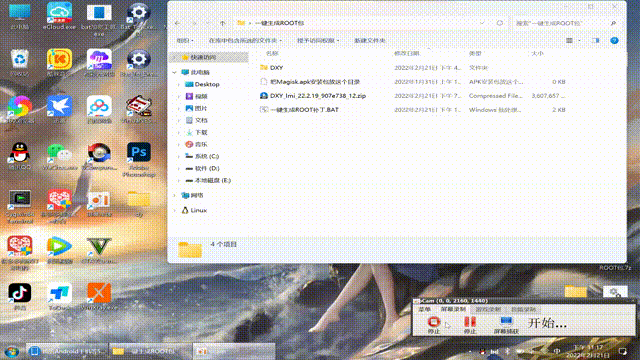Open the green V logo shortcut
Screen dimensions: 640x360
click(99, 250)
